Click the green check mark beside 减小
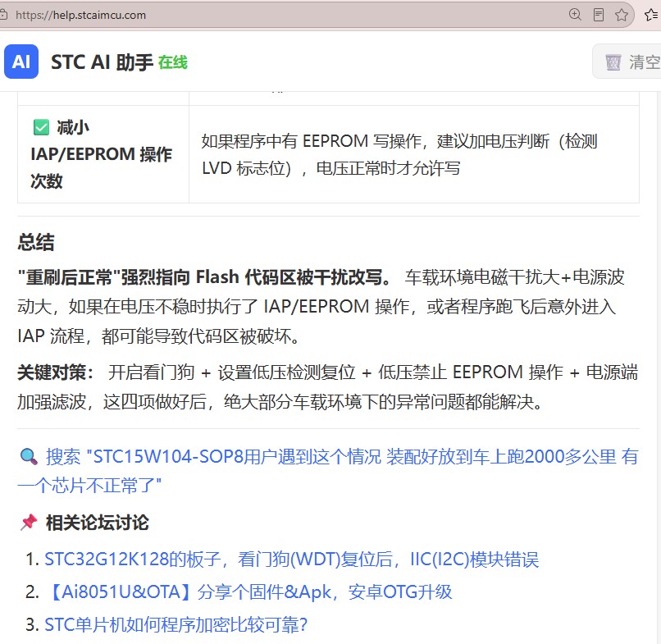661x644 pixels. pyautogui.click(x=41, y=127)
